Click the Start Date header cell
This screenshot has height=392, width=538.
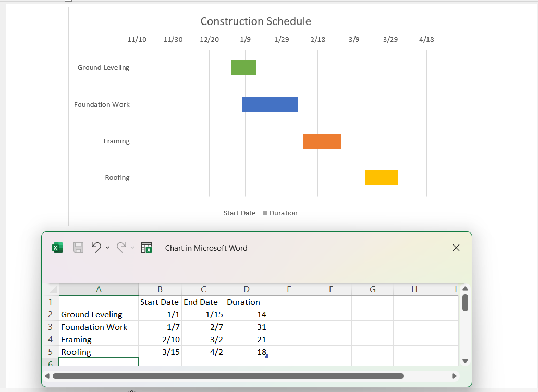pyautogui.click(x=160, y=302)
